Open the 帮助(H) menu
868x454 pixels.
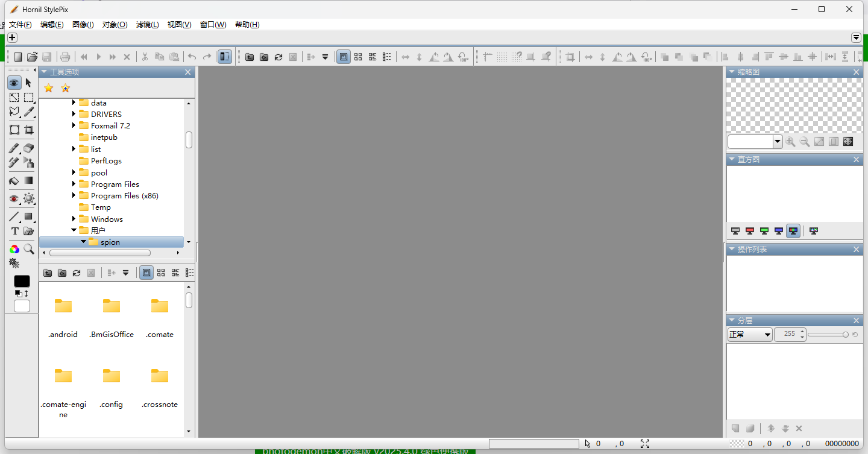point(247,25)
